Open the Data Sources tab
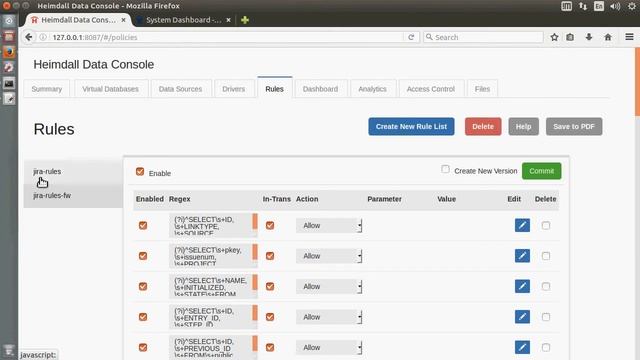The width and height of the screenshot is (640, 360). pyautogui.click(x=180, y=89)
